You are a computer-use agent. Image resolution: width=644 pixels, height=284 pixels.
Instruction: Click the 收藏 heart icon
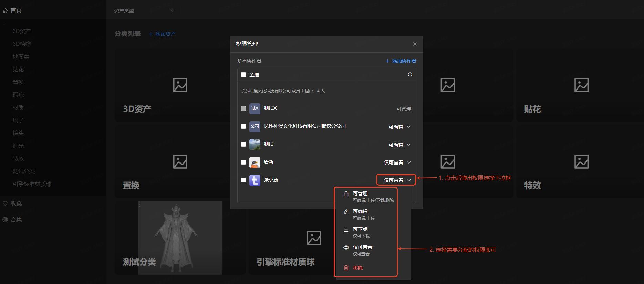coord(5,203)
